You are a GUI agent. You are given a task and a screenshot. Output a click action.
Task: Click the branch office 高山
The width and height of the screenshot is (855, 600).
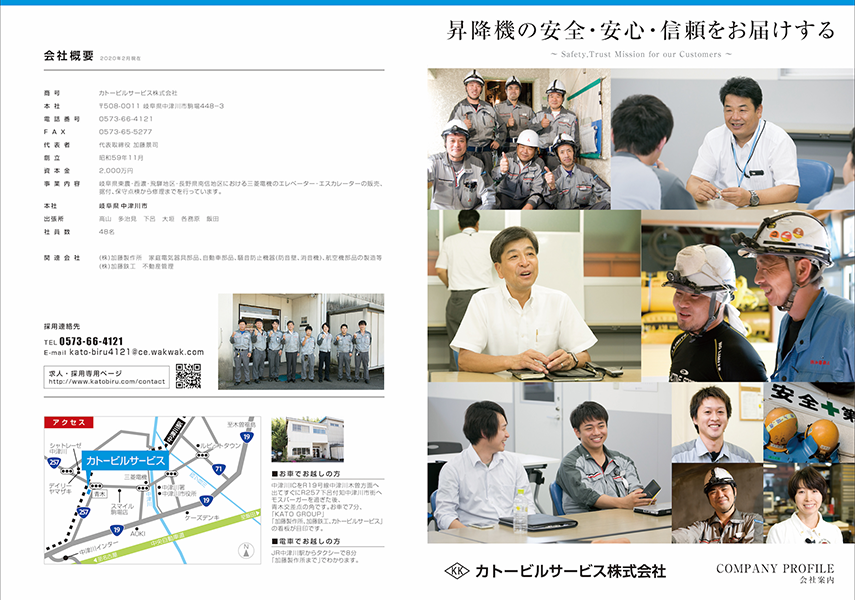(x=105, y=219)
